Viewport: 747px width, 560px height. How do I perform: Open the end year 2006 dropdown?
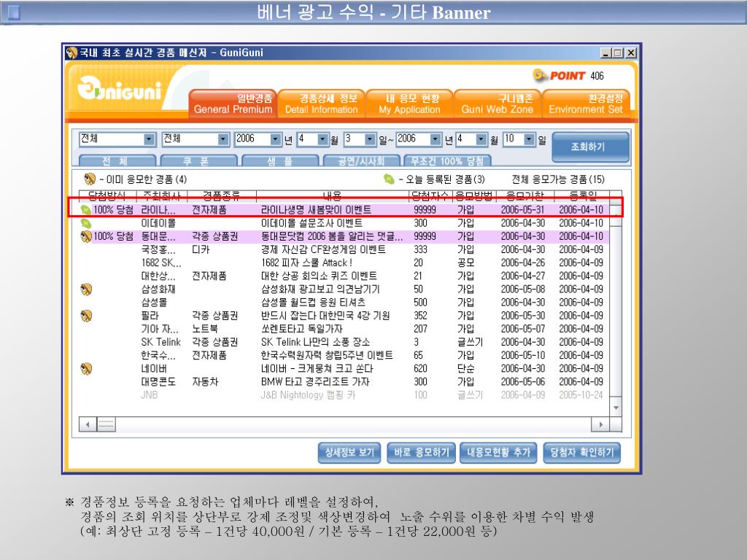click(x=436, y=139)
